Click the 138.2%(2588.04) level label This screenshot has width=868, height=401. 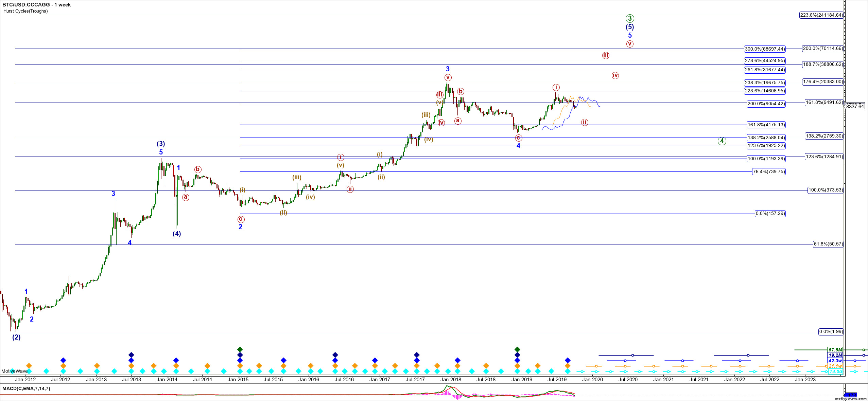[x=766, y=138]
